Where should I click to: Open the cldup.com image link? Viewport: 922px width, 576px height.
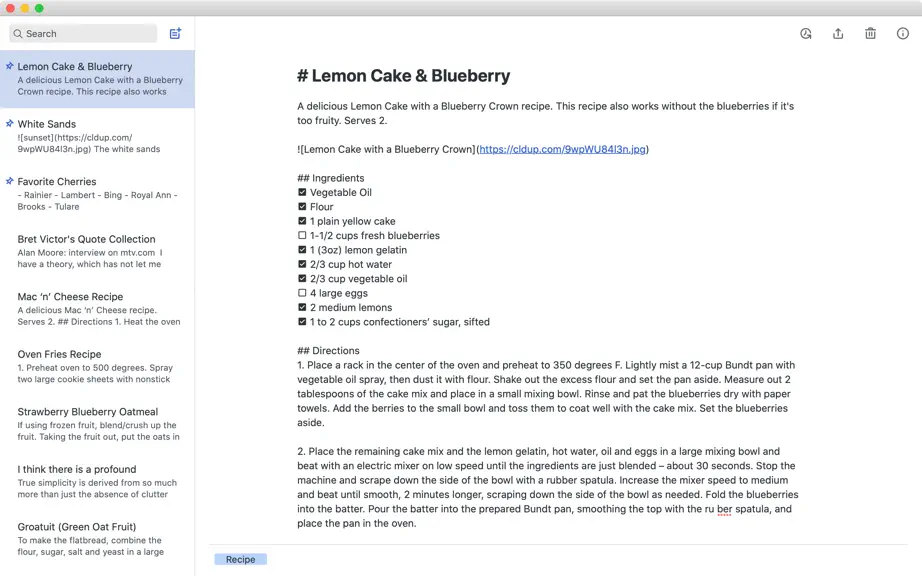tap(562, 149)
